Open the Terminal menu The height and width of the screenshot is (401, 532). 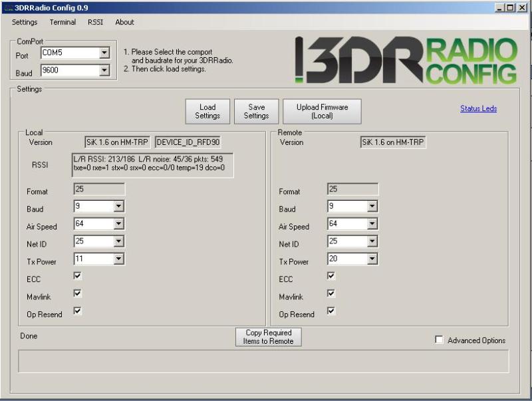point(63,22)
